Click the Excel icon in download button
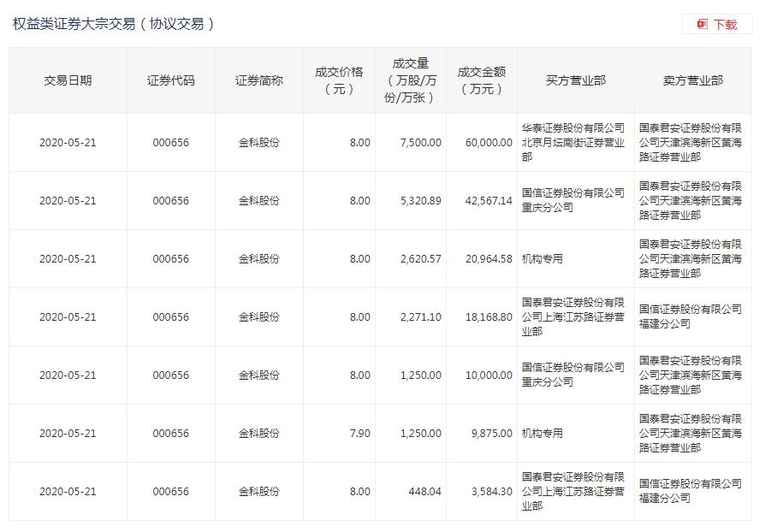Image resolution: width=771 pixels, height=532 pixels. pyautogui.click(x=703, y=24)
